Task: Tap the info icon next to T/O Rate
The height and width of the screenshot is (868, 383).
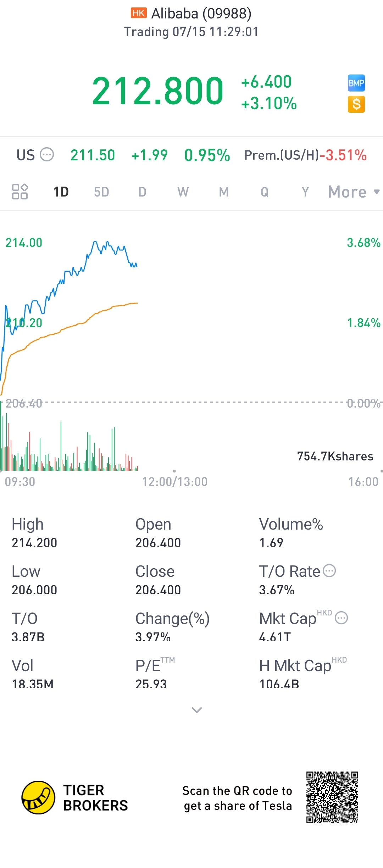Action: 329,571
